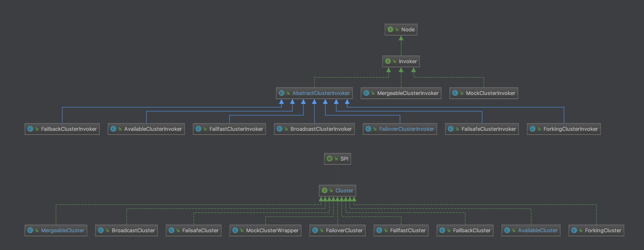Select the FailfastClusterInvoker node

point(229,129)
